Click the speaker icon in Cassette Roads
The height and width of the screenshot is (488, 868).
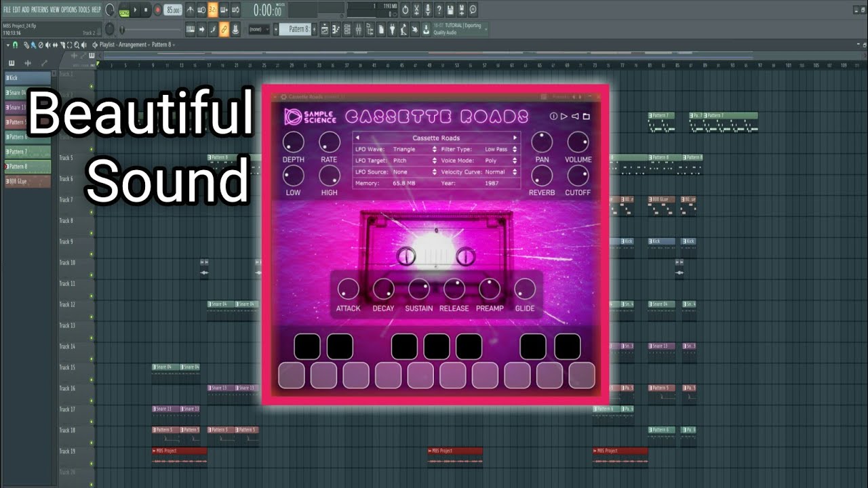point(575,116)
